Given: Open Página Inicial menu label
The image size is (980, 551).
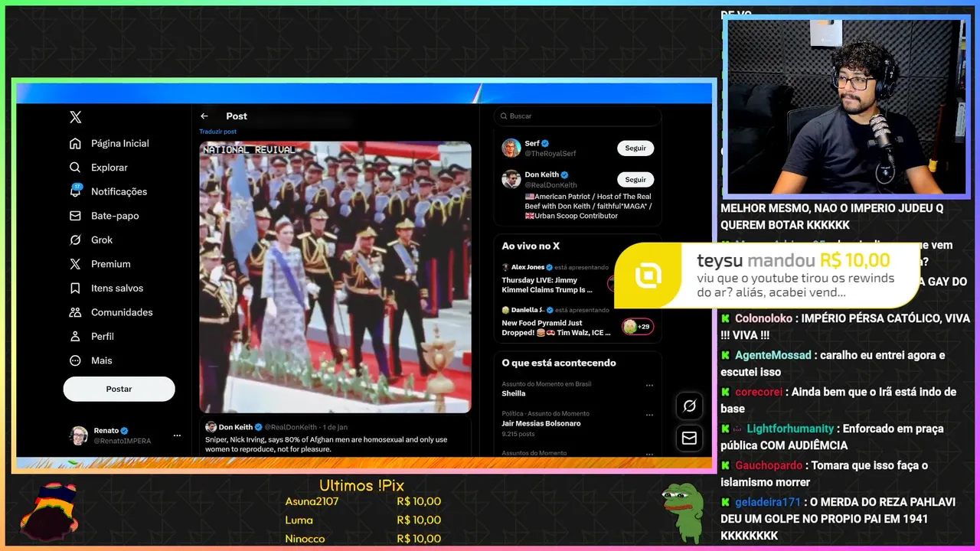Looking at the screenshot, I should 120,143.
